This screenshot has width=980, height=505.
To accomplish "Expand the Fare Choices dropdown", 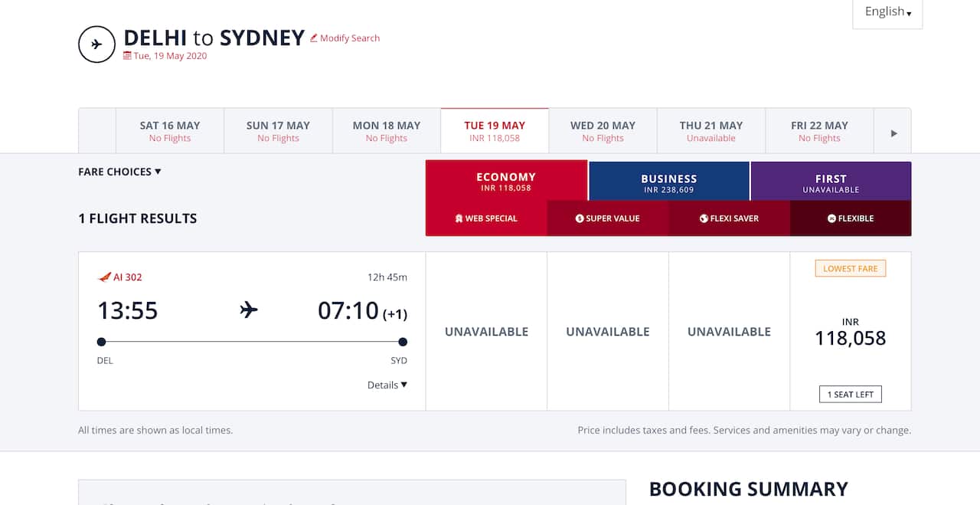I will [x=119, y=172].
